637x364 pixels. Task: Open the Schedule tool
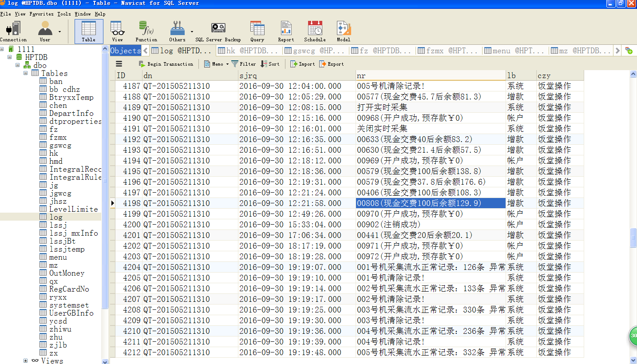315,31
